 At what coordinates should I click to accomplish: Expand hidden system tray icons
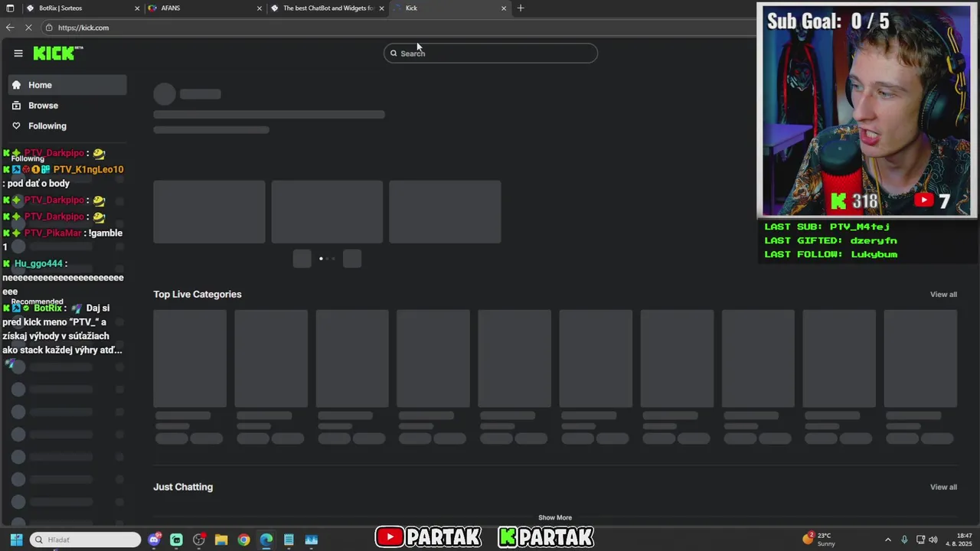pos(888,540)
